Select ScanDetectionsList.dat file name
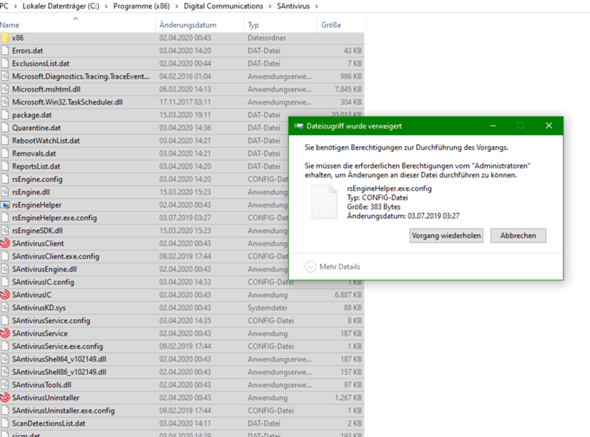The height and width of the screenshot is (437, 590). coord(49,423)
